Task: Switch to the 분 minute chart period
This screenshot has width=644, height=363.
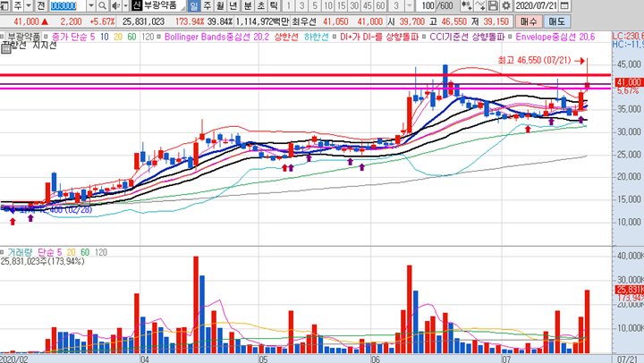Action: (x=248, y=5)
